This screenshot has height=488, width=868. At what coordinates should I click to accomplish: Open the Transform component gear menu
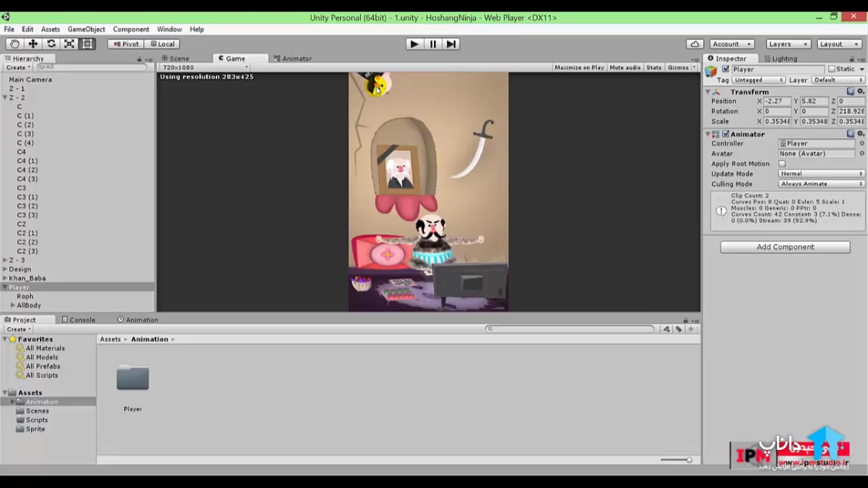pos(861,91)
